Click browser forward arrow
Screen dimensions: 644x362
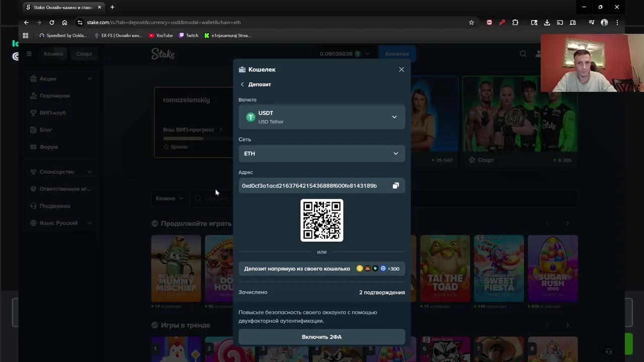pyautogui.click(x=39, y=23)
